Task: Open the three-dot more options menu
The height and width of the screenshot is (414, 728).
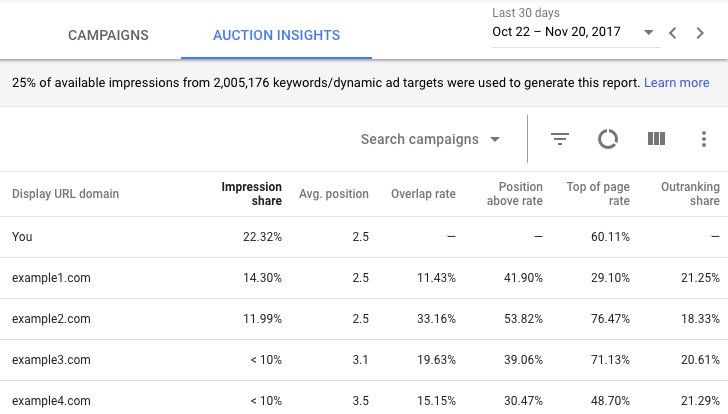Action: (704, 139)
